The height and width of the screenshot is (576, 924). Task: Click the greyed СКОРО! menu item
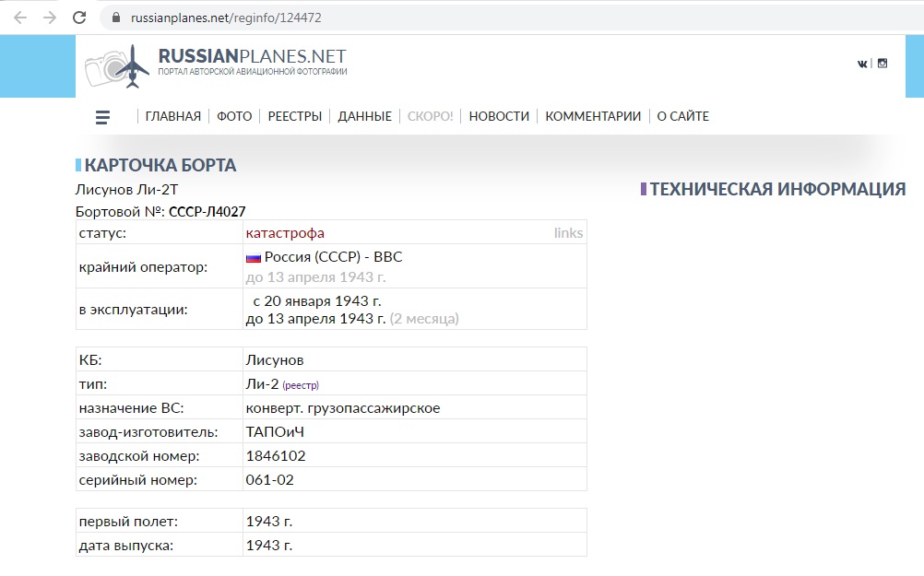(430, 117)
